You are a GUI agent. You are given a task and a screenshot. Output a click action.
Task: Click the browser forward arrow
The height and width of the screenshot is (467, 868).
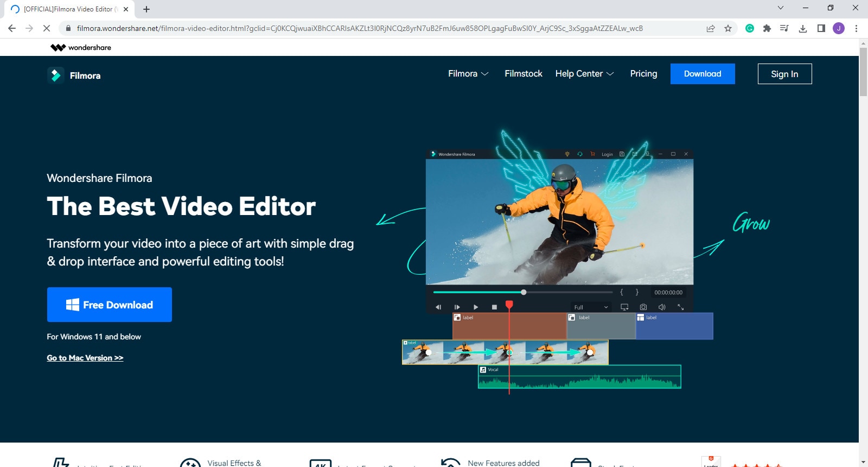(29, 28)
